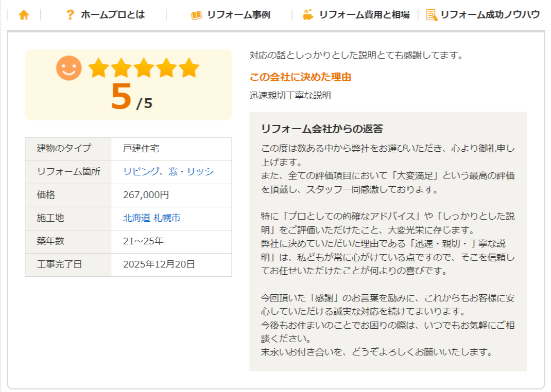Click the 267,000円 price value

146,195
